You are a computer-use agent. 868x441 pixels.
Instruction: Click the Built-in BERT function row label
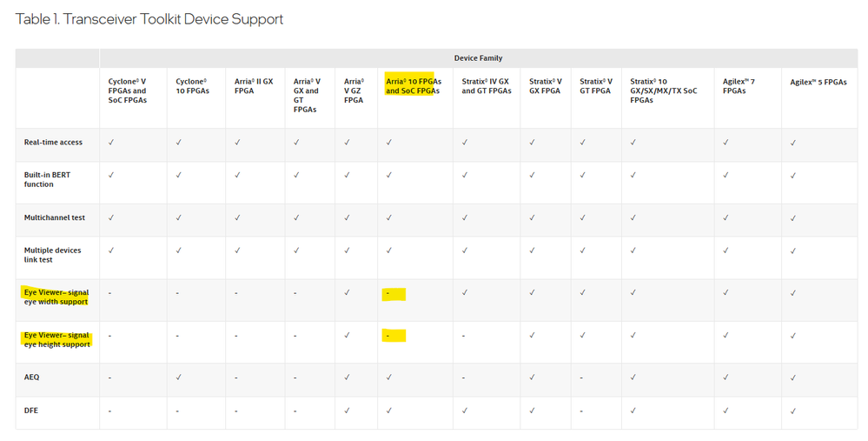click(48, 179)
